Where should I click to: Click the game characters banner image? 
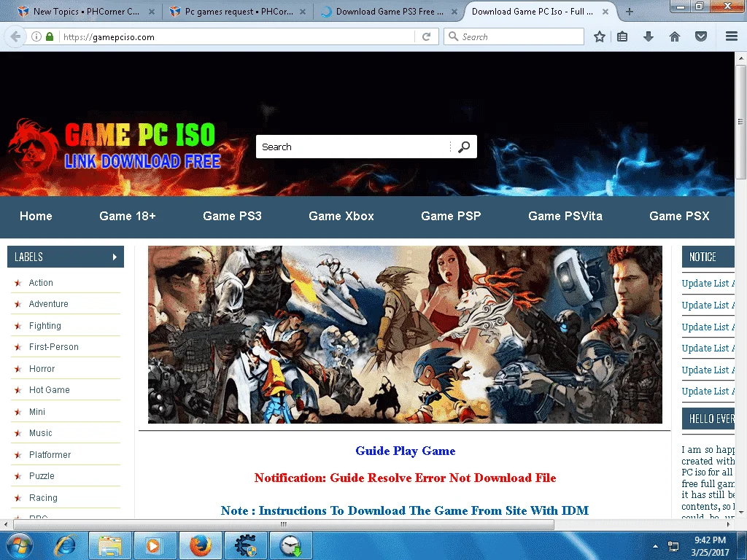405,335
